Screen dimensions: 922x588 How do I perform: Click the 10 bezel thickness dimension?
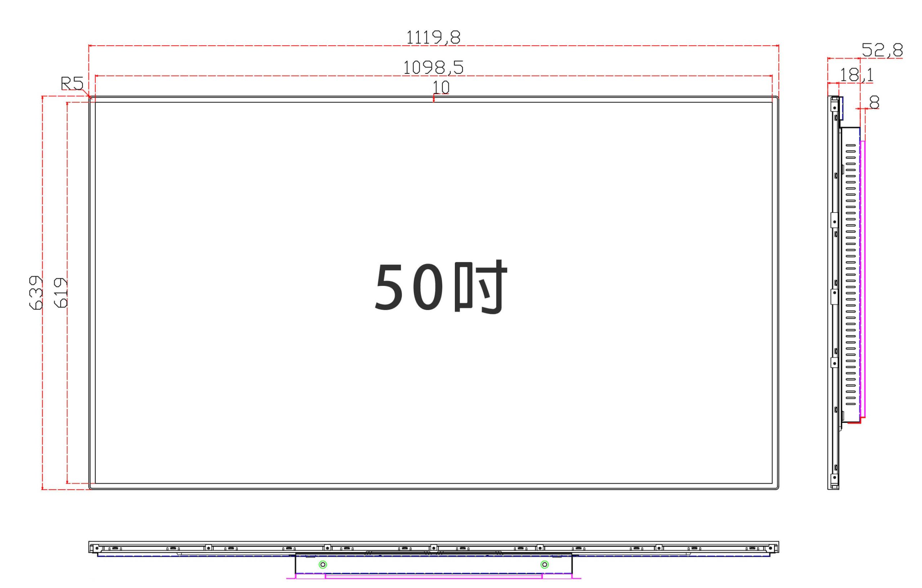[441, 87]
